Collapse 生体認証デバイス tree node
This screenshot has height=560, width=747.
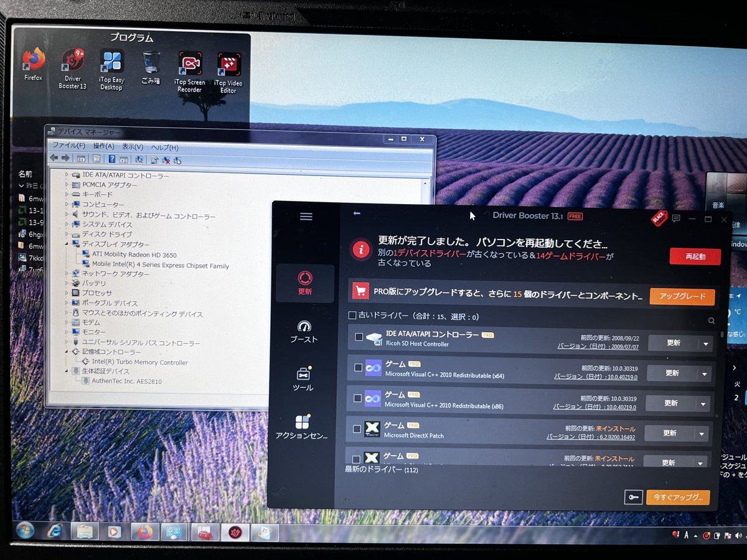[68, 371]
